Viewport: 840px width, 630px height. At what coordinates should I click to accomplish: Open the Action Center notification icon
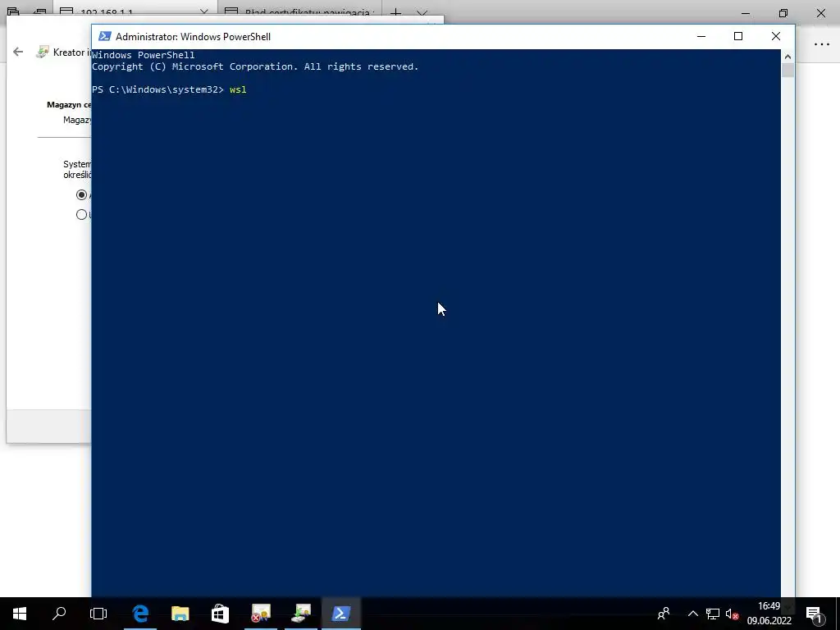tap(814, 614)
